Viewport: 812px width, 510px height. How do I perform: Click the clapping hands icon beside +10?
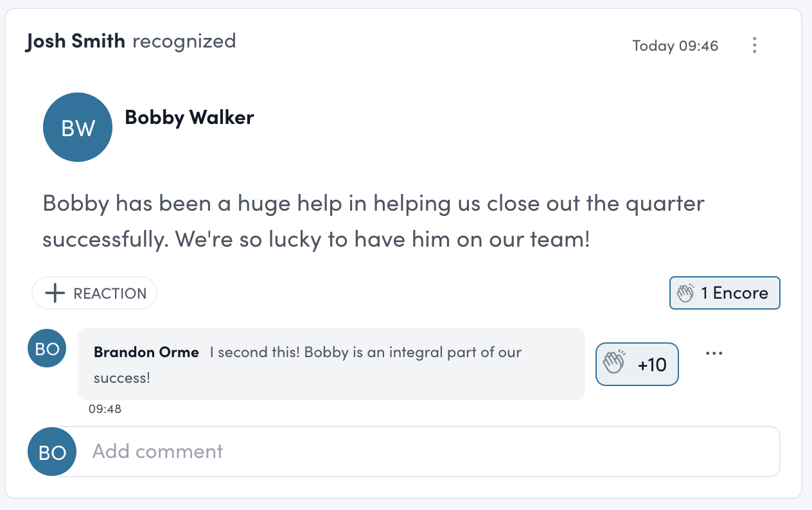(x=614, y=364)
